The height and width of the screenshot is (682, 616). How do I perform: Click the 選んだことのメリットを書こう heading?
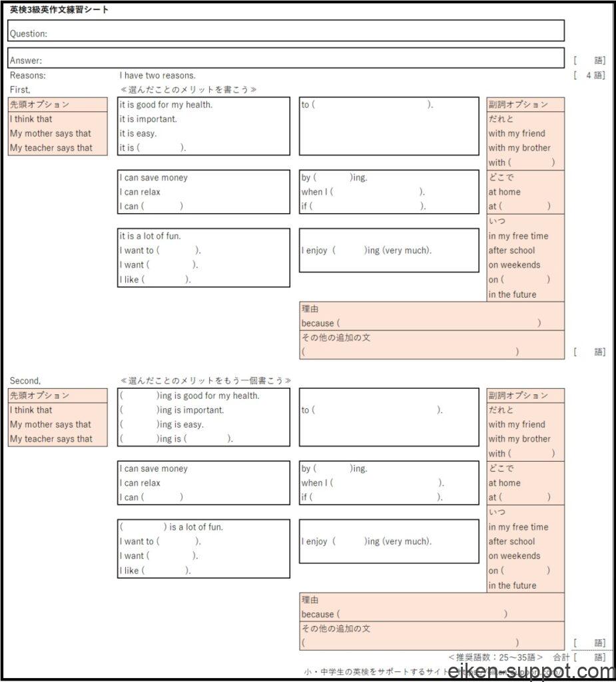(x=188, y=90)
